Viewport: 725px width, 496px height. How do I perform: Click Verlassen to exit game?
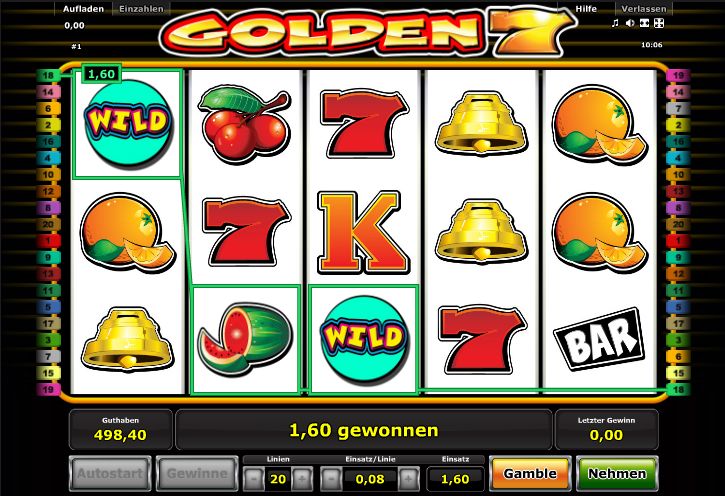tap(644, 9)
